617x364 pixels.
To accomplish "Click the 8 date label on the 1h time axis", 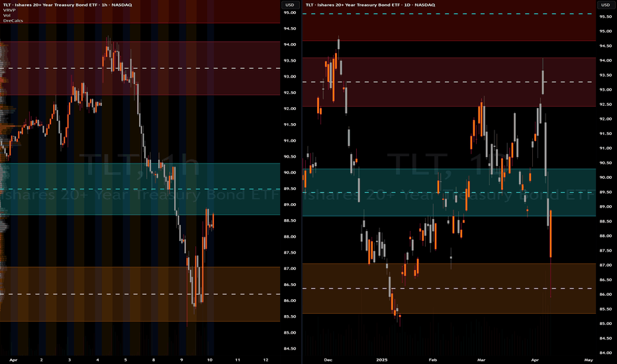I will click(x=154, y=359).
